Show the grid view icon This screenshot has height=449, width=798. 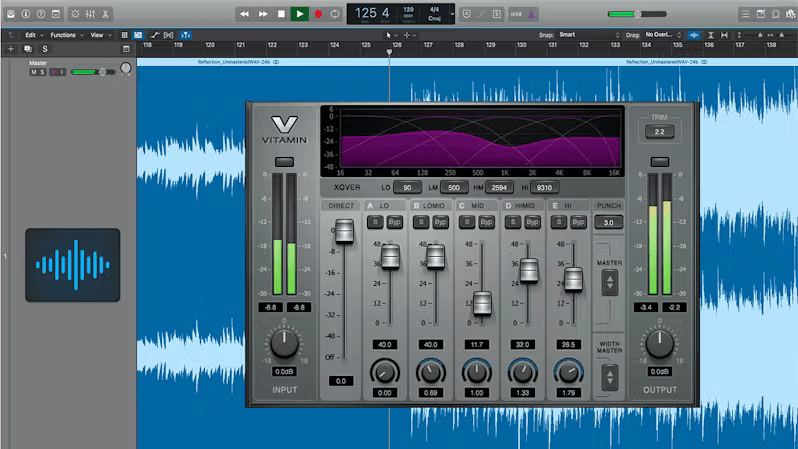tap(124, 35)
